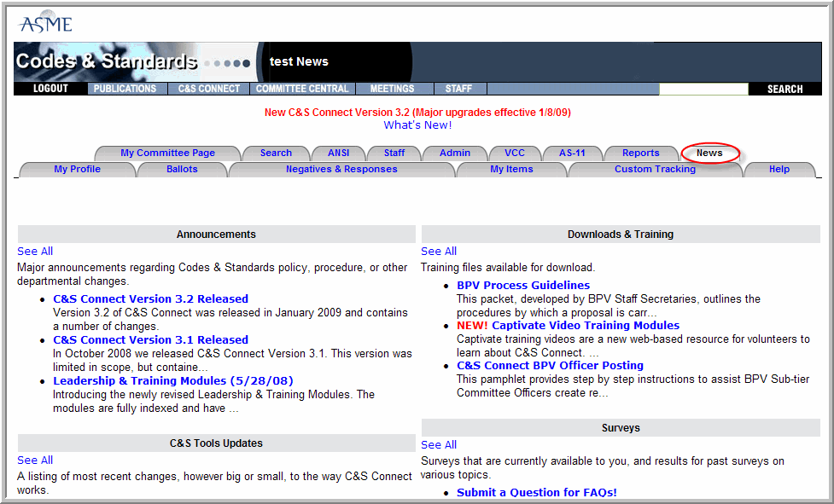The image size is (834, 504).
Task: Click See All under C&S Tools Updates
Action: (35, 460)
